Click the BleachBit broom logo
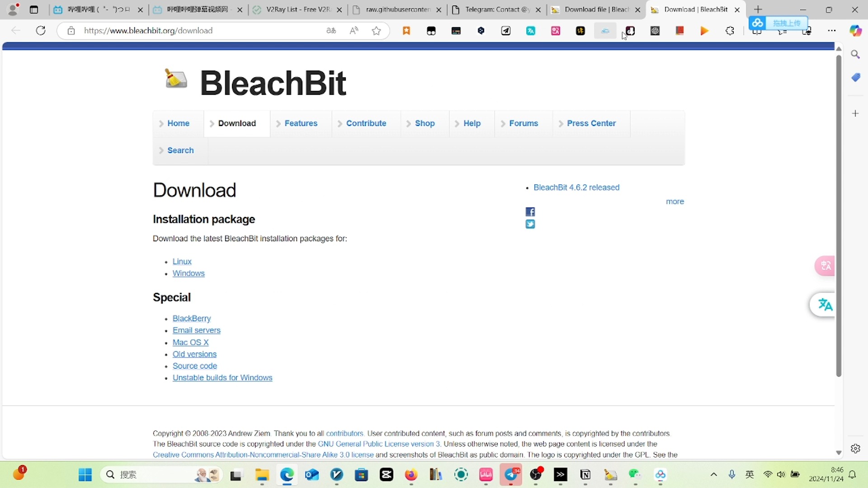Screen dimensions: 868x488 point(176,79)
